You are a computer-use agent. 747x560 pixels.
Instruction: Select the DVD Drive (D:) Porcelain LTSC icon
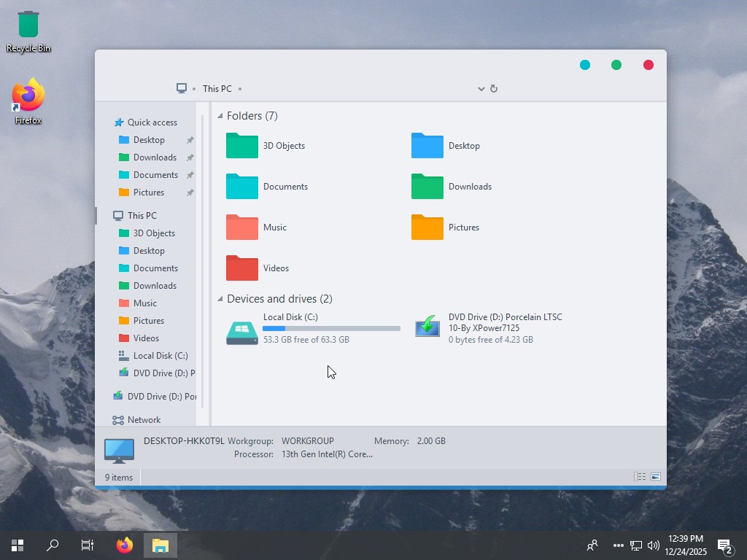[427, 327]
